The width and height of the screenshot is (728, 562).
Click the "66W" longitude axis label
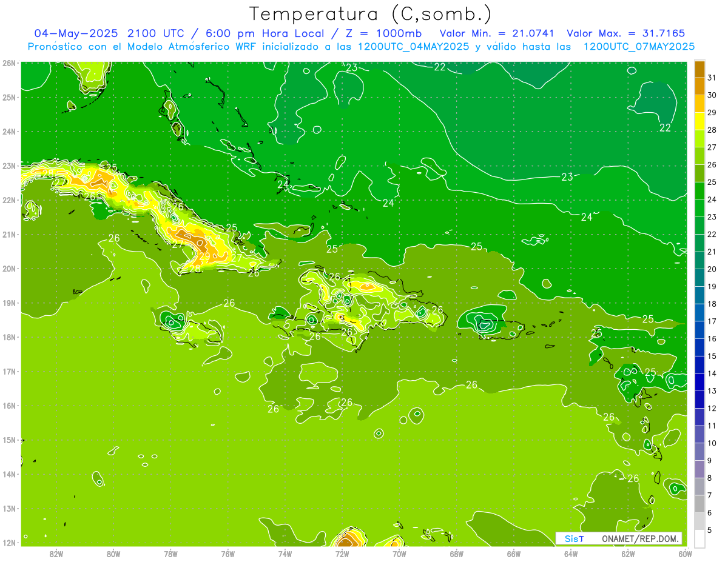click(514, 554)
